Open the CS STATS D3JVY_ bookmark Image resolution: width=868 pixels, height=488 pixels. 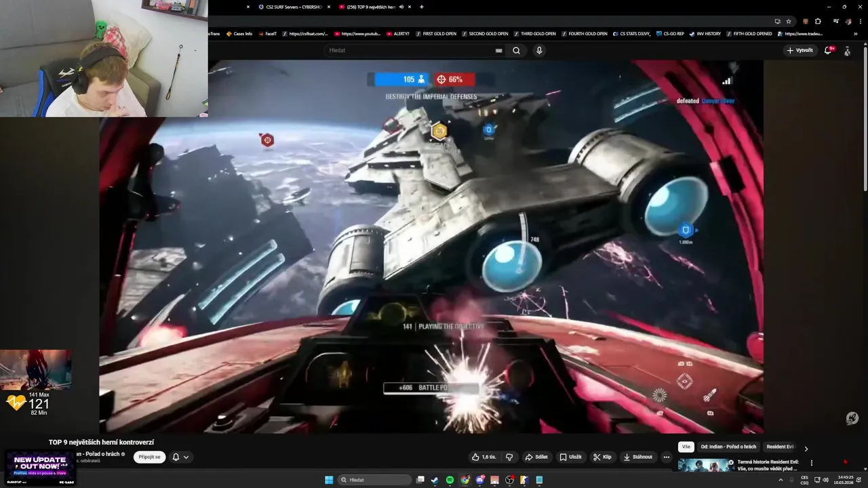click(632, 33)
